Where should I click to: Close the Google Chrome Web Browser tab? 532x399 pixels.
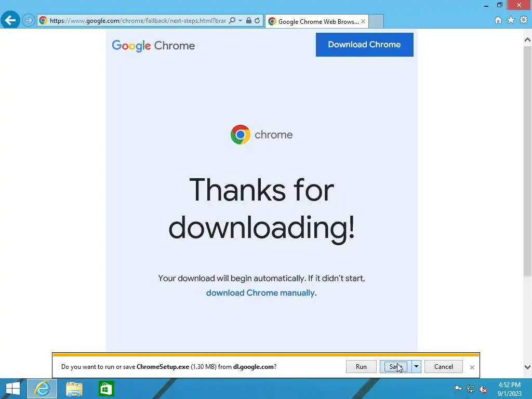363,21
